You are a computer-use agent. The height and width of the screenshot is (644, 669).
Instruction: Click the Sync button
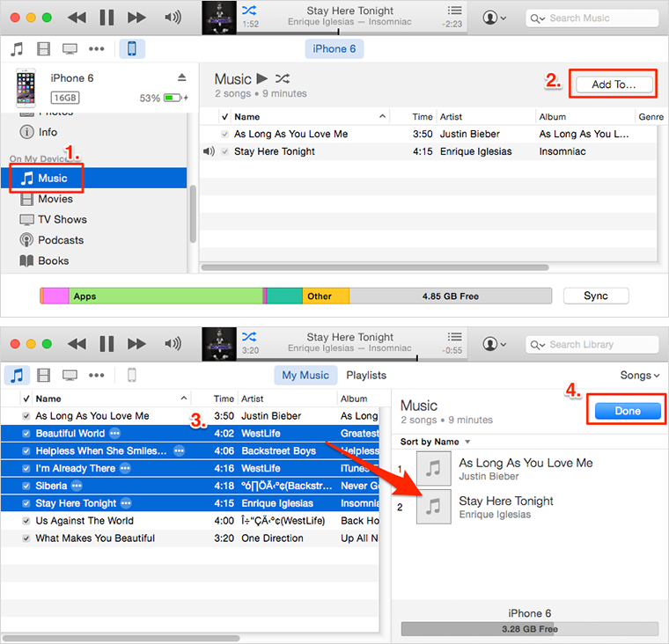(596, 296)
